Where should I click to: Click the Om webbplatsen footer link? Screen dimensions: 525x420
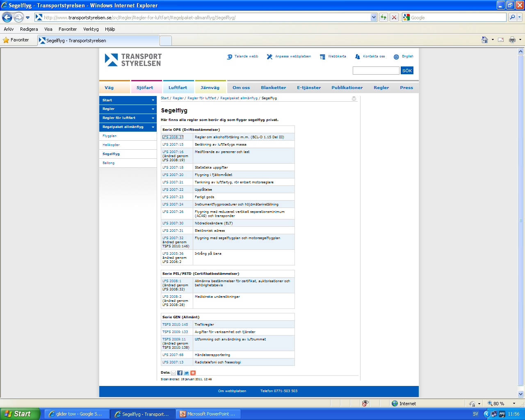[x=232, y=391]
